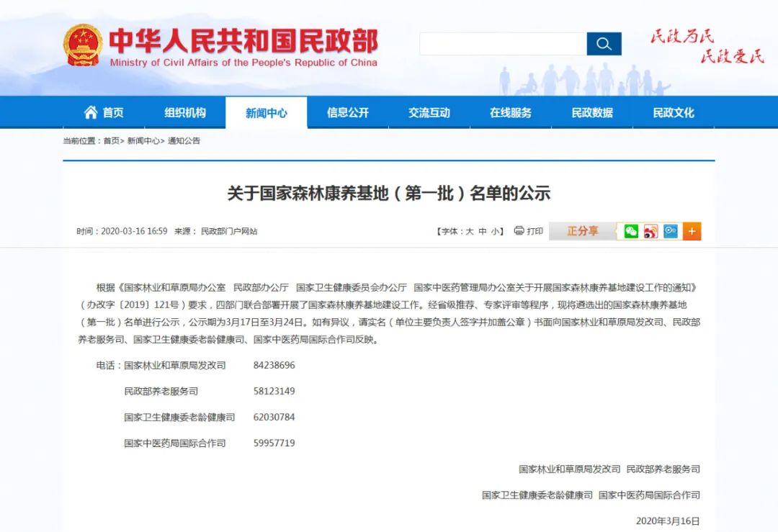
Task: Open the 交流互动 navigation tab
Action: pyautogui.click(x=429, y=112)
